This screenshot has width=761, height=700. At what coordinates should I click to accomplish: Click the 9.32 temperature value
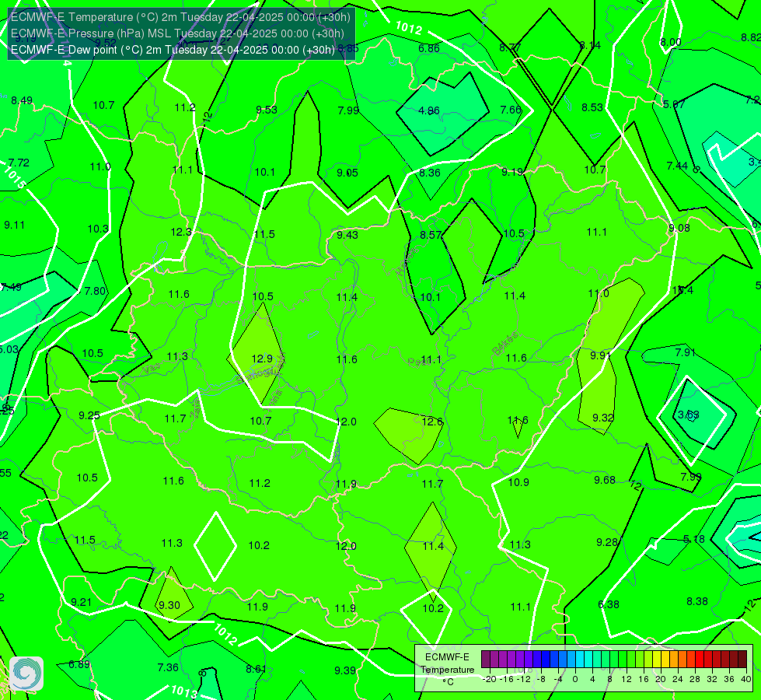click(x=603, y=418)
